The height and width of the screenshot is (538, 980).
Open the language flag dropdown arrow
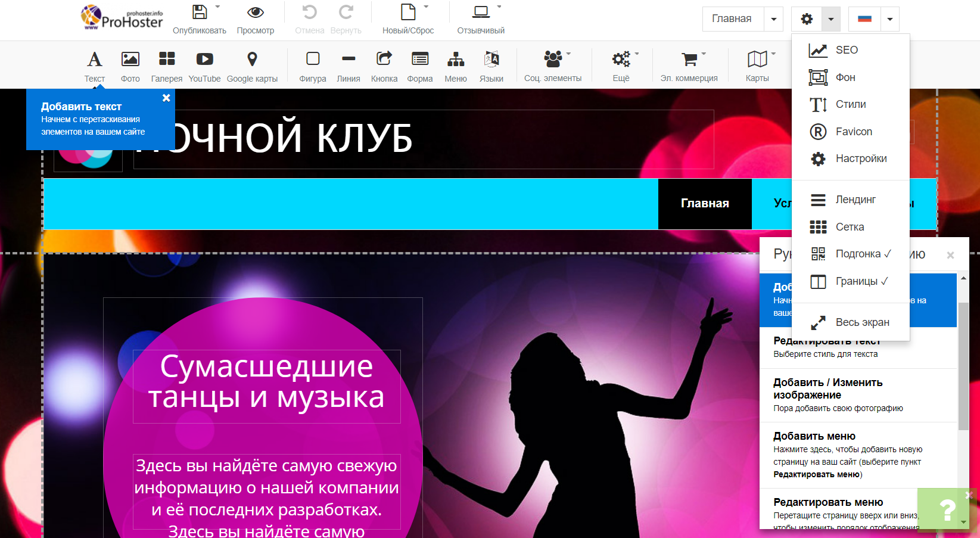889,19
